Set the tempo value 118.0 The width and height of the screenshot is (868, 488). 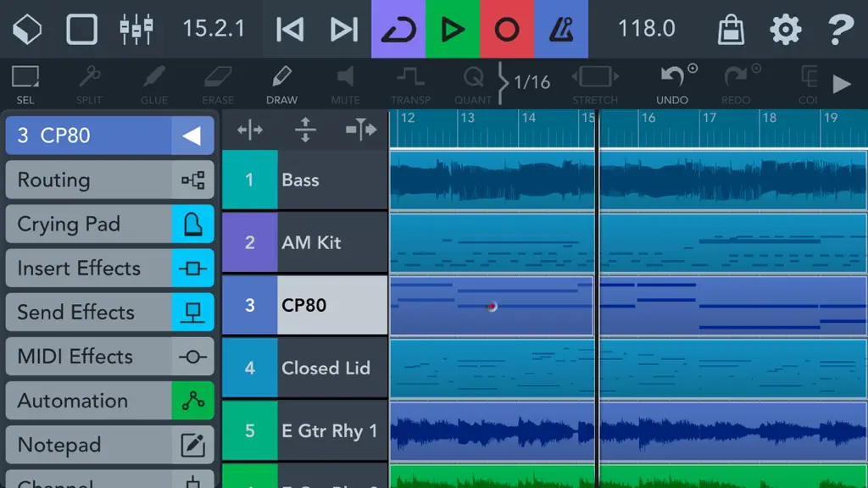tap(647, 29)
